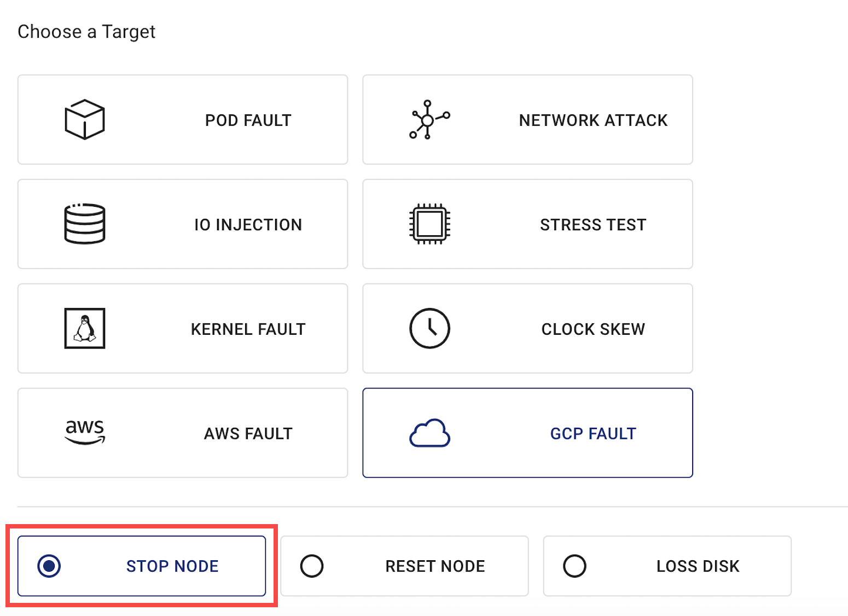Click the GCP Fault cloud icon
This screenshot has height=616, width=848.
point(429,433)
